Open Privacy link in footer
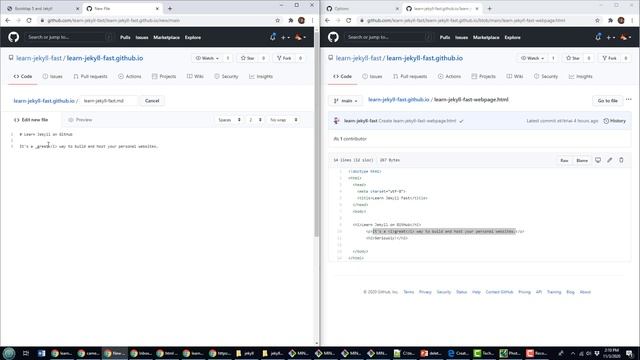The image size is (640, 360). coord(425,292)
